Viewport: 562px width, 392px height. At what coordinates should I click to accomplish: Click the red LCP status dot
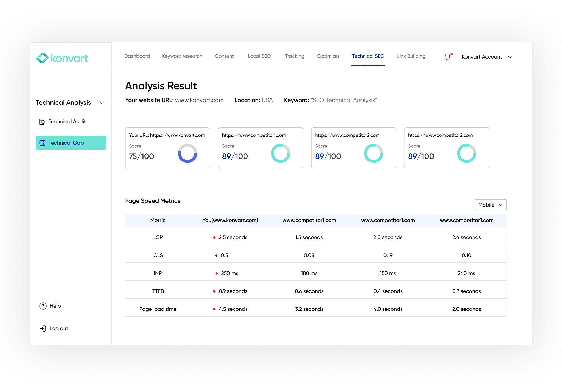point(214,237)
